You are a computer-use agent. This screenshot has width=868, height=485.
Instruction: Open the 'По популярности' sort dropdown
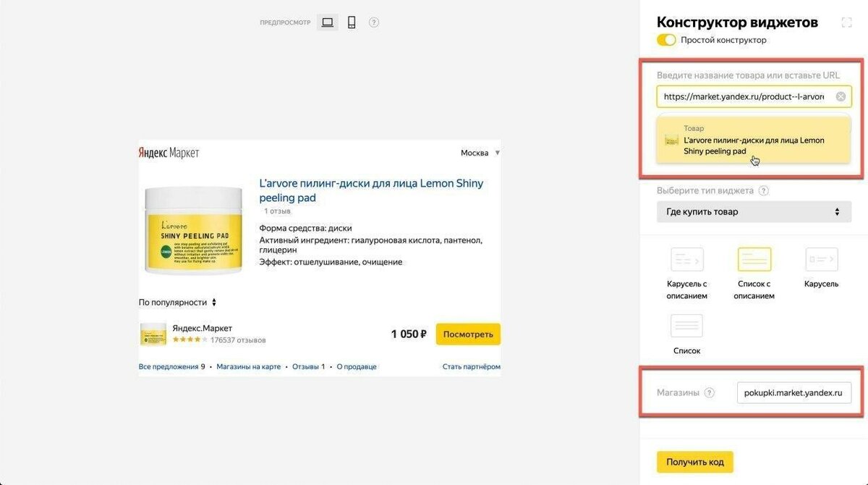coord(178,303)
